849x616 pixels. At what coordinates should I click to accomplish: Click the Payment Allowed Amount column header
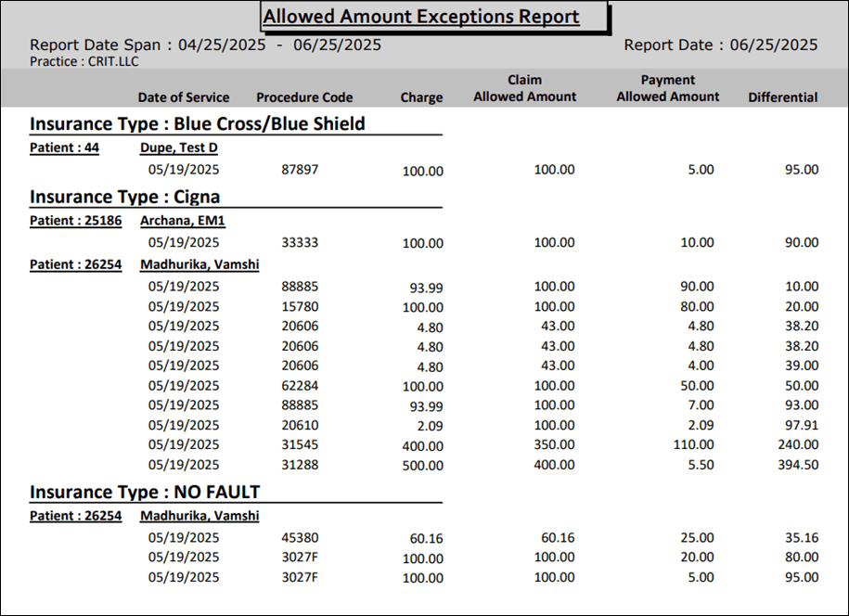pos(667,88)
